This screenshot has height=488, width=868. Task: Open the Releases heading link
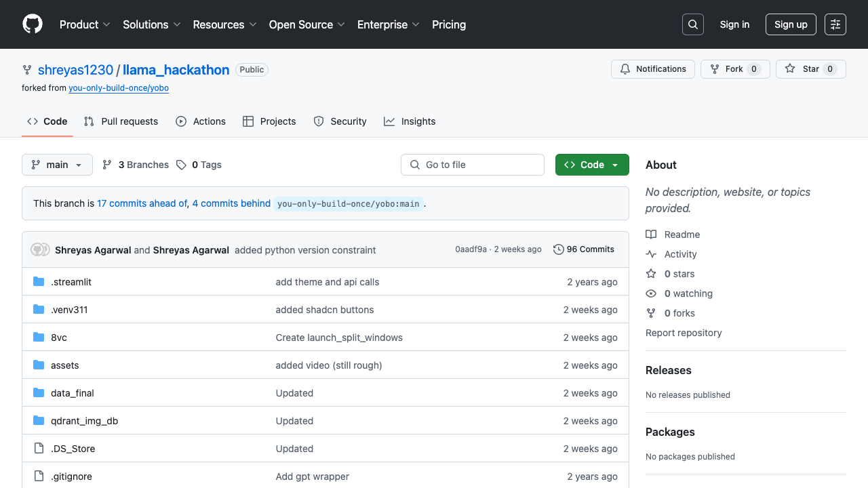(669, 370)
